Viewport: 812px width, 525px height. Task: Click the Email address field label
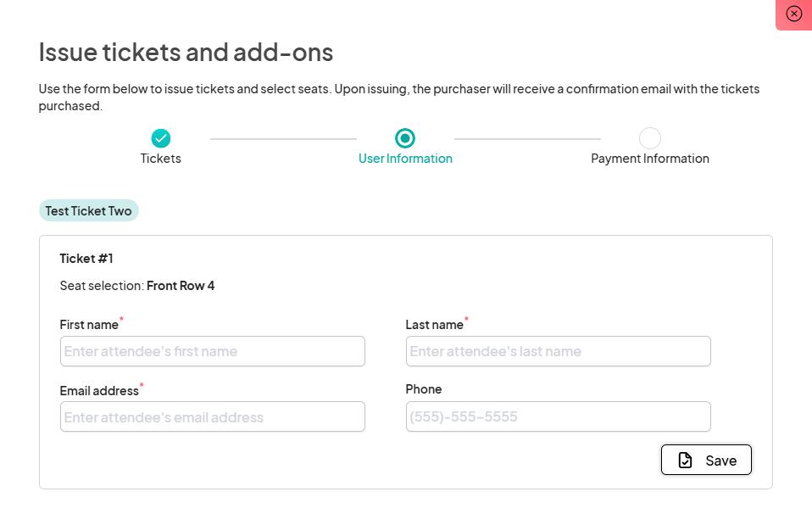pos(99,391)
